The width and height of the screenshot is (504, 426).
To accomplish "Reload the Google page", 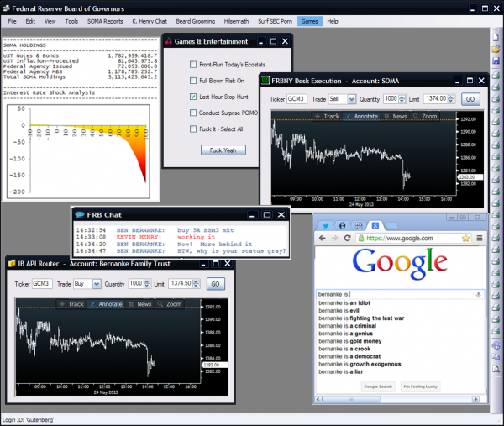I will 347,239.
